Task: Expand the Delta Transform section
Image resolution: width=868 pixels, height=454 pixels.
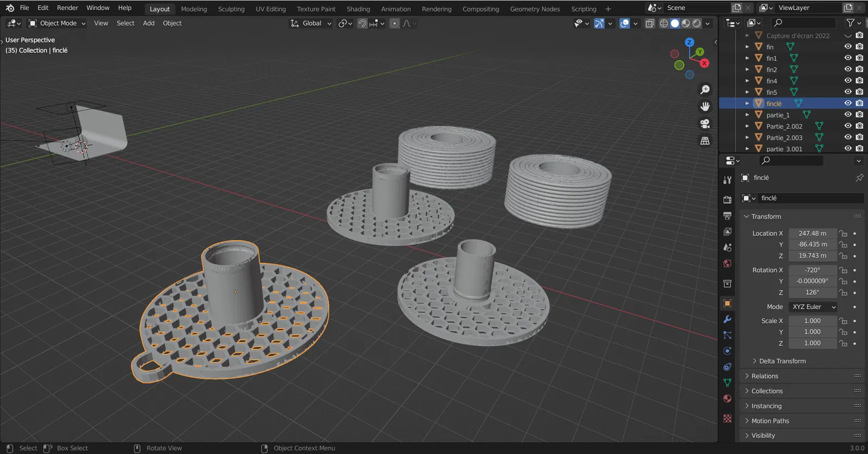Action: (782, 361)
